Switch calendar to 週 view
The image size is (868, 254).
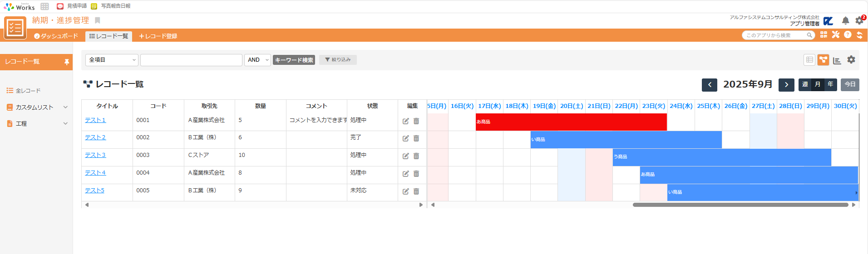805,84
